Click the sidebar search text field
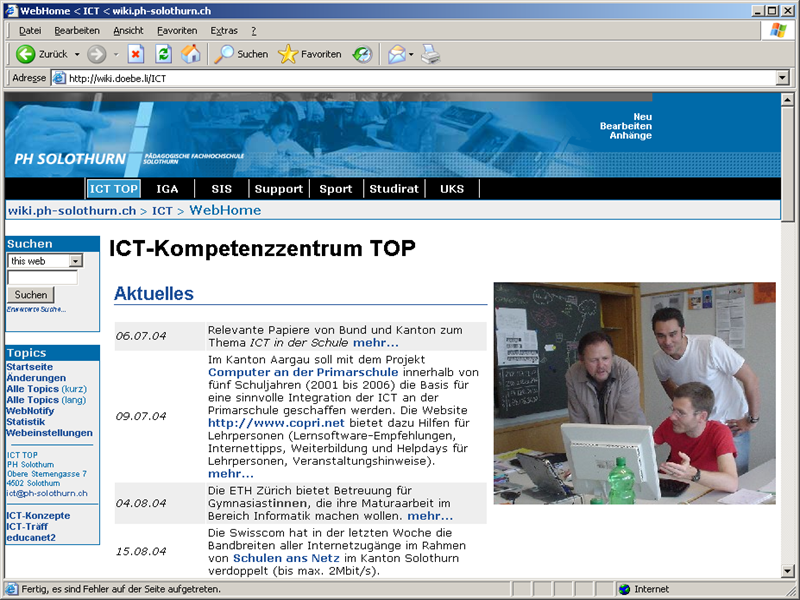The width and height of the screenshot is (800, 600). coord(42,277)
